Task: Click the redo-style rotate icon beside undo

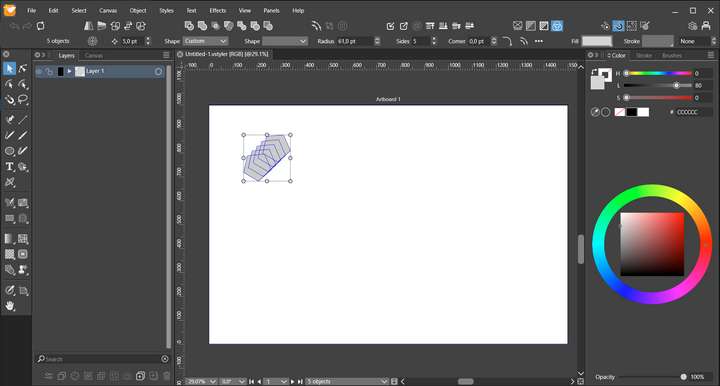Action: coord(40,26)
